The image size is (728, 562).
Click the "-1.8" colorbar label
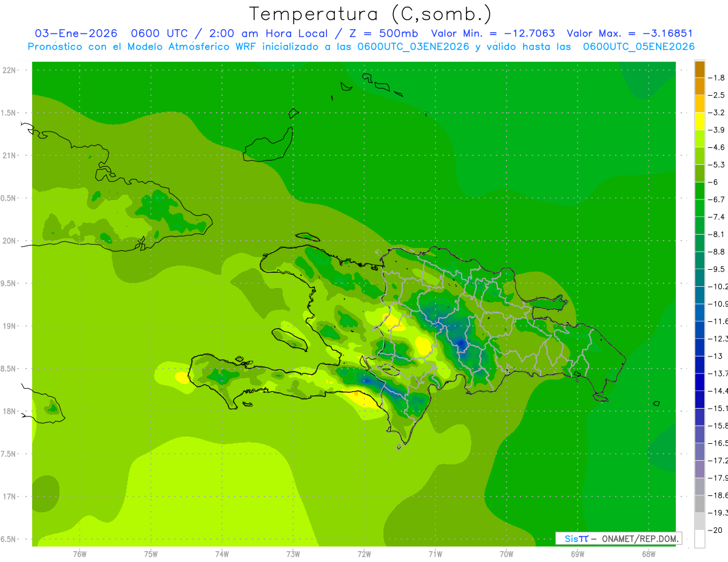[x=717, y=78]
